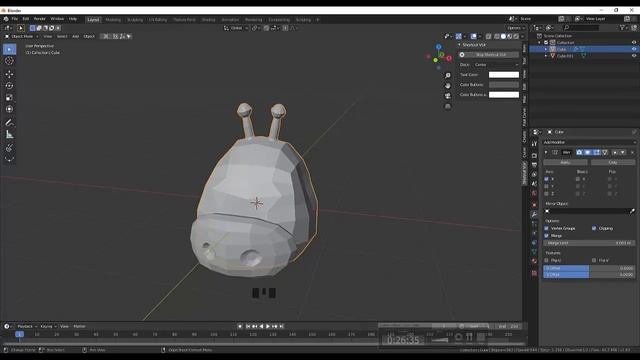Screen dimensions: 640x360
Task: Toggle X-ray display in viewport header
Action: [489, 36]
